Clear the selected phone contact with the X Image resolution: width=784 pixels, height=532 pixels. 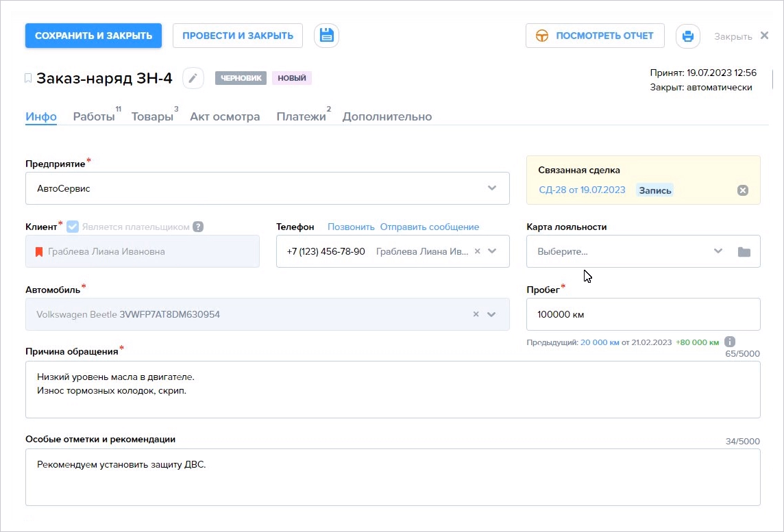(x=477, y=251)
